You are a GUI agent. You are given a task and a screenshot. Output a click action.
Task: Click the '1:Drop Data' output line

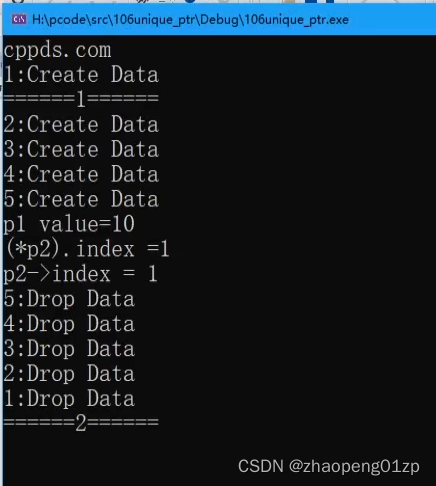[x=69, y=399]
